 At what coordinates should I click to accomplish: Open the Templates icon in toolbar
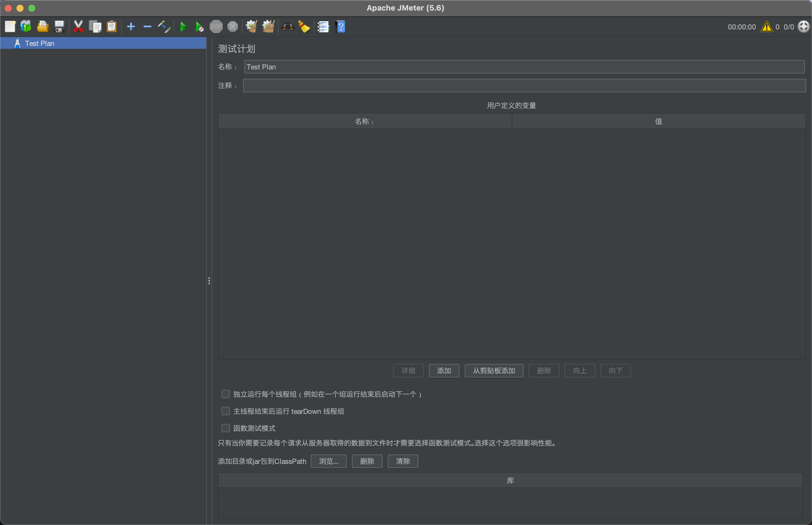pos(26,26)
